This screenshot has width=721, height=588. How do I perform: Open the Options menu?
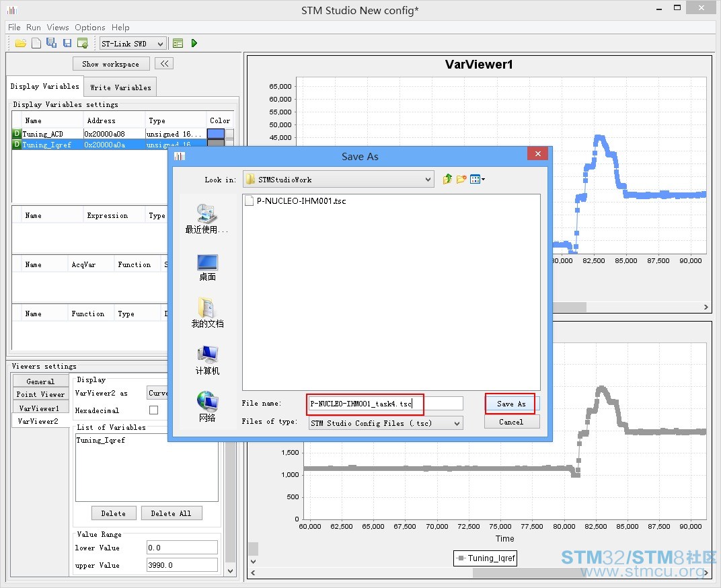[89, 27]
